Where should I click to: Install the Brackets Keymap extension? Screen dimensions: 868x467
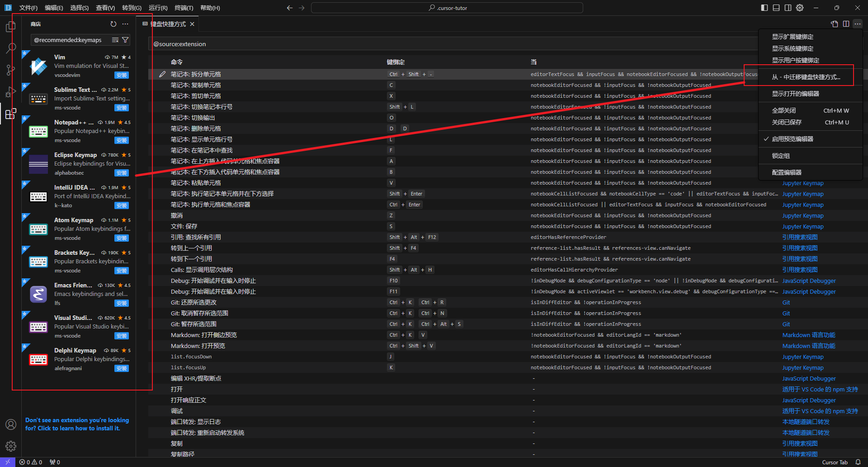[x=122, y=271]
